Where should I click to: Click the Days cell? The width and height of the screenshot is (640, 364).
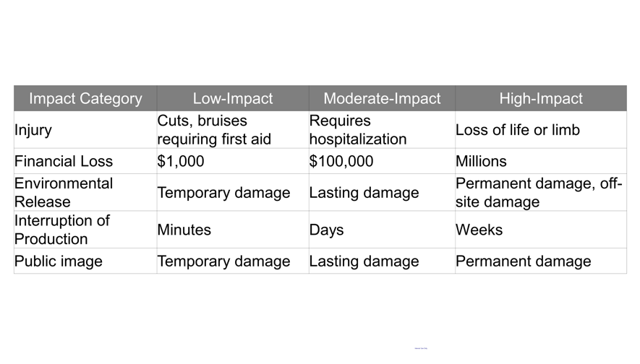point(326,230)
